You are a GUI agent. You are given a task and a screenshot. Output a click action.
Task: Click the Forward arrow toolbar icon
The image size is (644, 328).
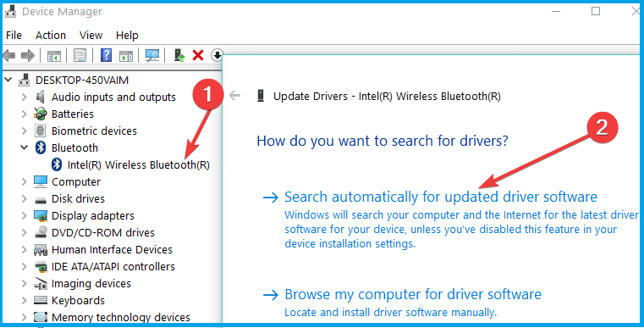pos(28,55)
